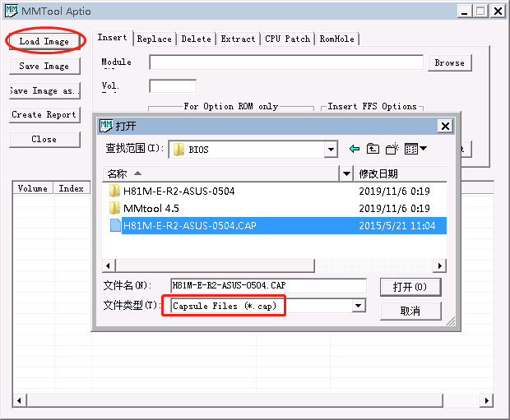510x420 pixels.
Task: Switch to the RomHole tab
Action: tap(337, 39)
